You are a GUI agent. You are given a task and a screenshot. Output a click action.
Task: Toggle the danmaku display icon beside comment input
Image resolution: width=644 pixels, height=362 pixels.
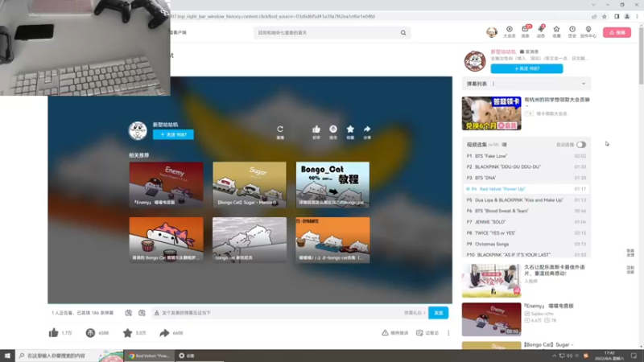coord(129,313)
